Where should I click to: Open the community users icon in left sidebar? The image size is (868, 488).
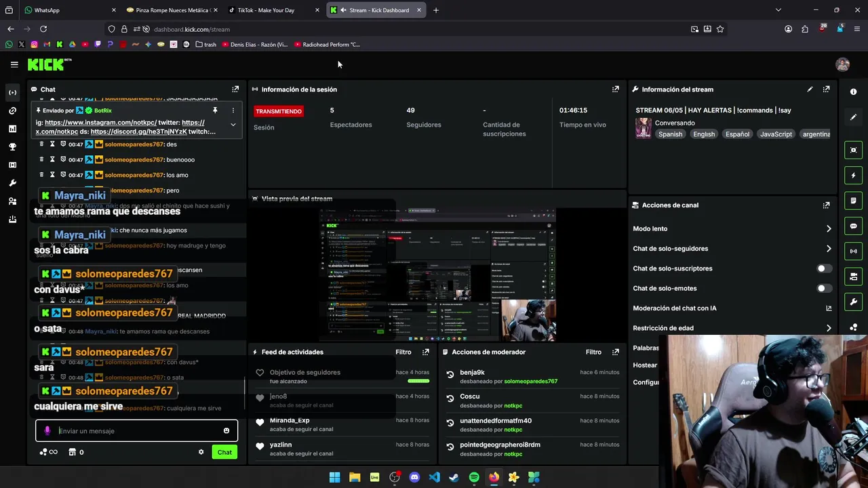coord(12,201)
